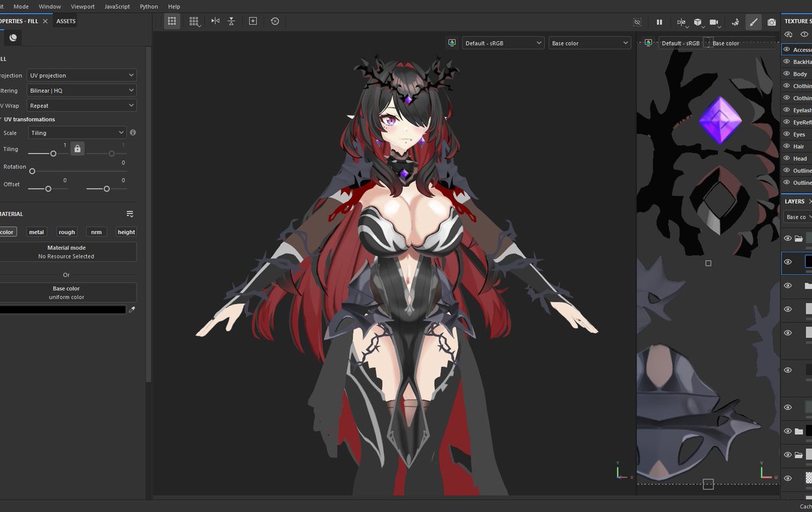Pick color with eyedropper icon
Screen dimensions: 812x512
click(x=133, y=310)
